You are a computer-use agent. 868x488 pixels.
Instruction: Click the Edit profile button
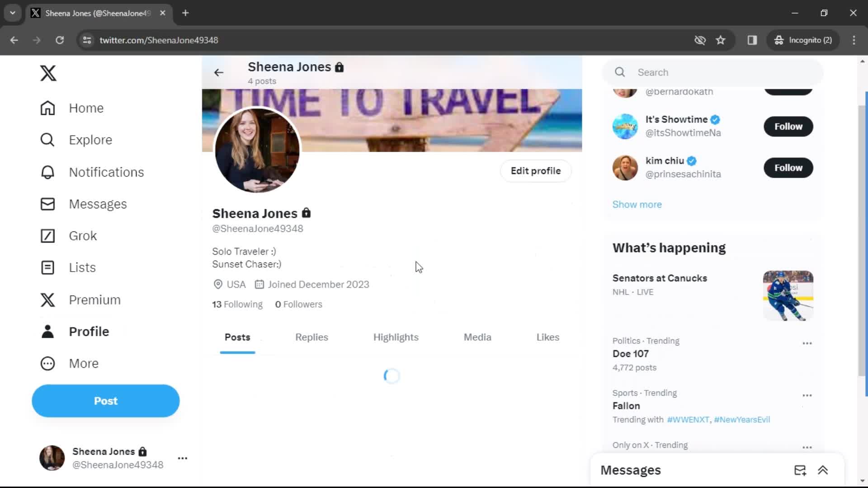pyautogui.click(x=535, y=171)
